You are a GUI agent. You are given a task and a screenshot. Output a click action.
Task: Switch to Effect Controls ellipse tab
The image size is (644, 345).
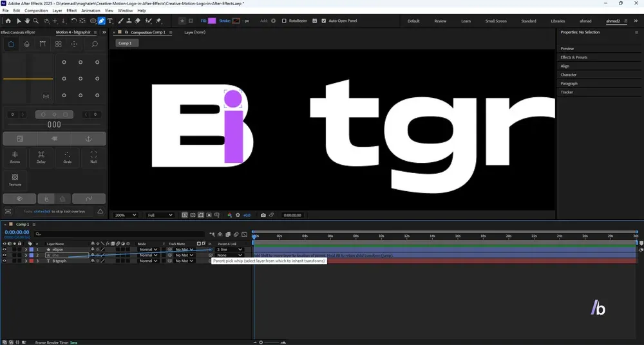18,32
